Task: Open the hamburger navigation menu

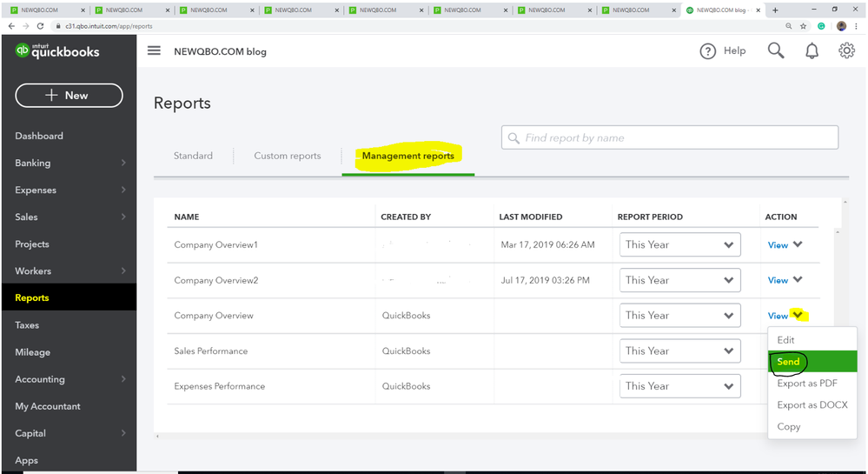Action: coord(154,50)
